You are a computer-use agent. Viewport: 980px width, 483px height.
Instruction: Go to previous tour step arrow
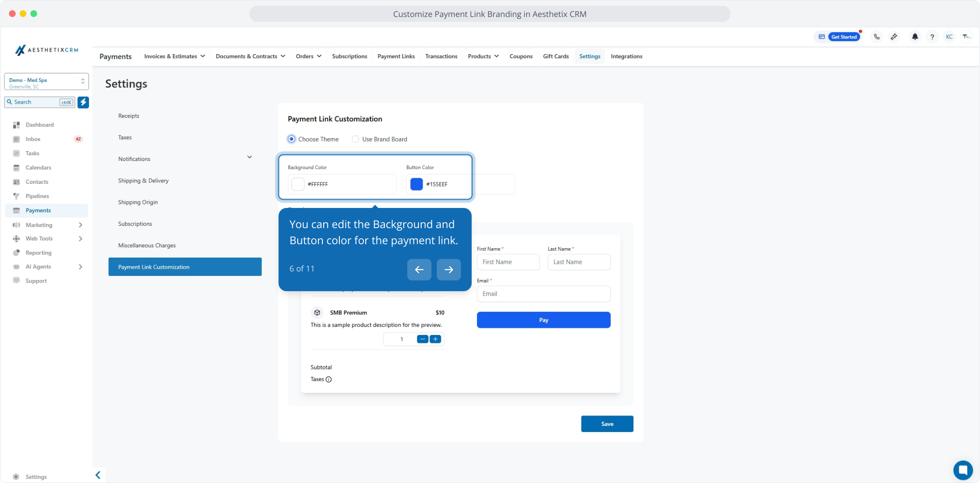tap(419, 269)
